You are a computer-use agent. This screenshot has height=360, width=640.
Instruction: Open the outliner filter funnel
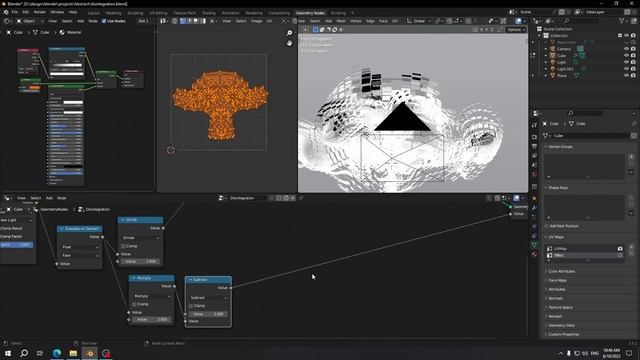tap(622, 20)
